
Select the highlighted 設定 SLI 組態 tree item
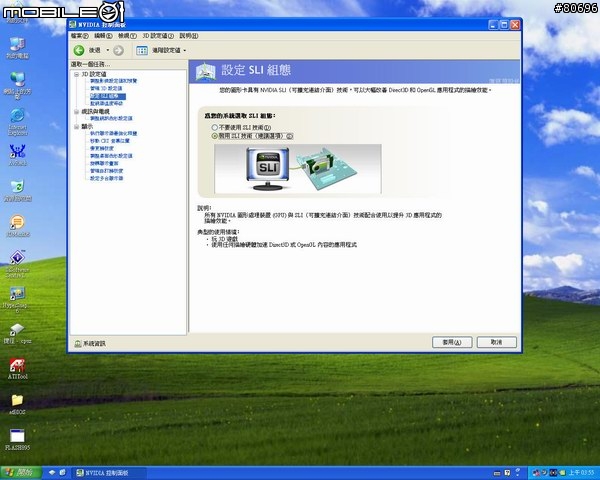[x=108, y=96]
